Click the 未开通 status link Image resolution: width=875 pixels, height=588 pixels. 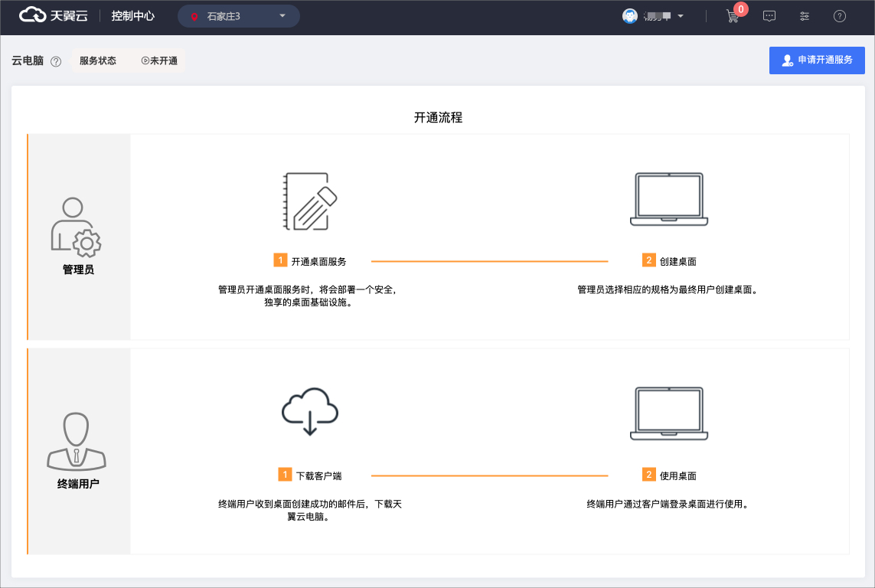pyautogui.click(x=161, y=60)
